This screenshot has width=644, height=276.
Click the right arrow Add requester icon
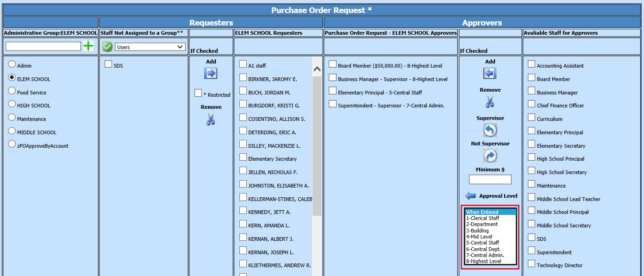click(x=211, y=73)
